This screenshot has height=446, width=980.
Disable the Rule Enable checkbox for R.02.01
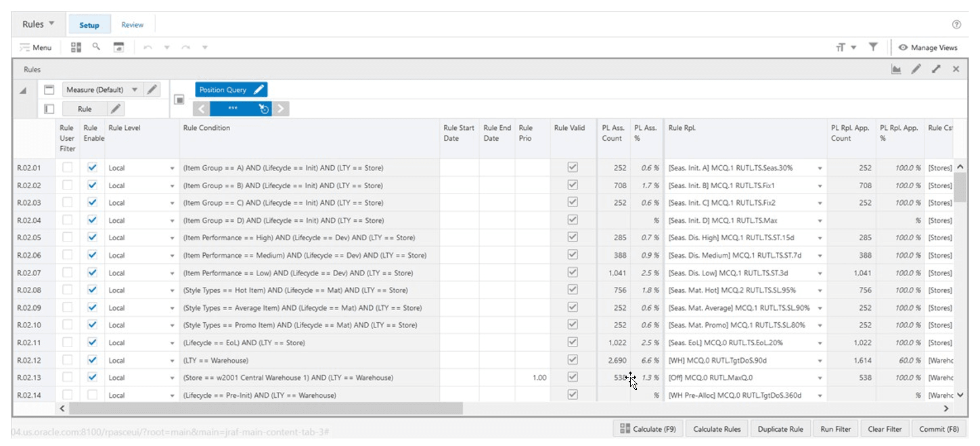point(93,168)
